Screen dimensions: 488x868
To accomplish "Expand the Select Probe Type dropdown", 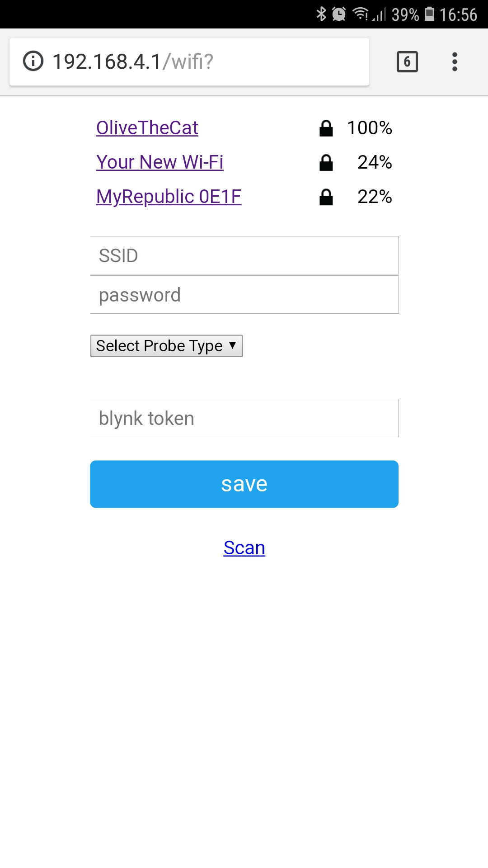I will coord(166,346).
